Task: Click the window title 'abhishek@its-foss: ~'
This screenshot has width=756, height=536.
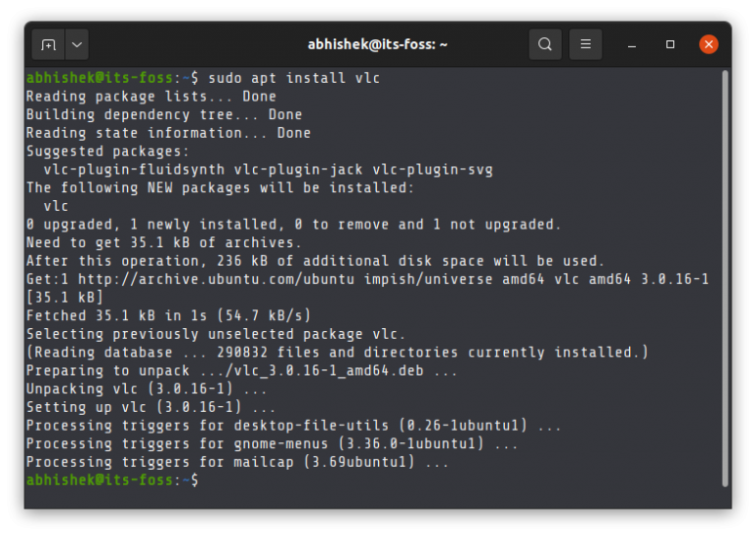Action: point(378,44)
